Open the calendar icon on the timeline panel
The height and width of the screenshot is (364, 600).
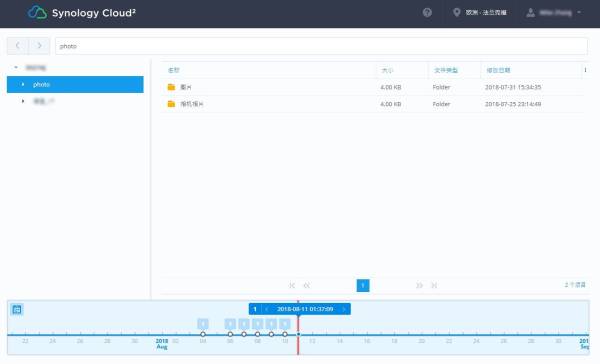tap(17, 309)
